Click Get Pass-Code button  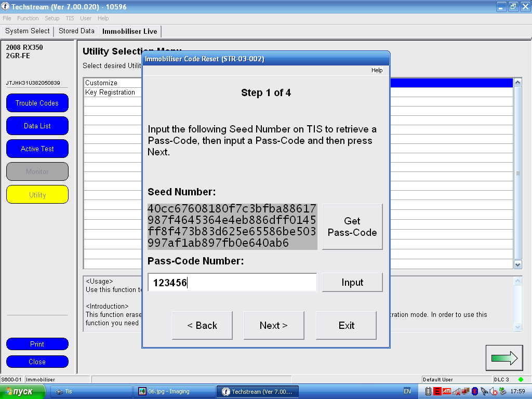(x=352, y=227)
